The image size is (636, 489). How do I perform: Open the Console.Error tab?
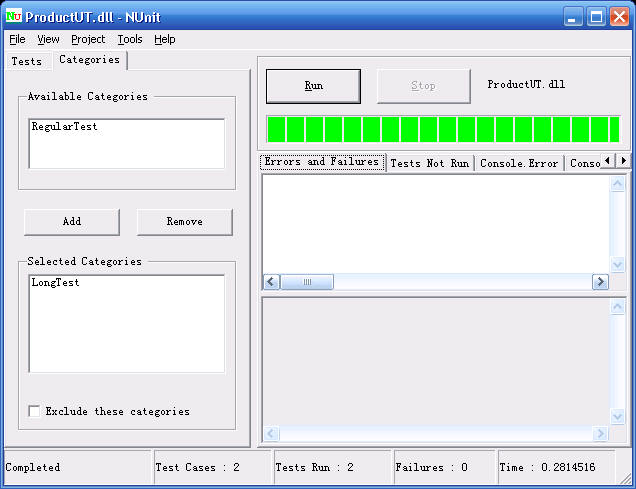click(x=519, y=163)
